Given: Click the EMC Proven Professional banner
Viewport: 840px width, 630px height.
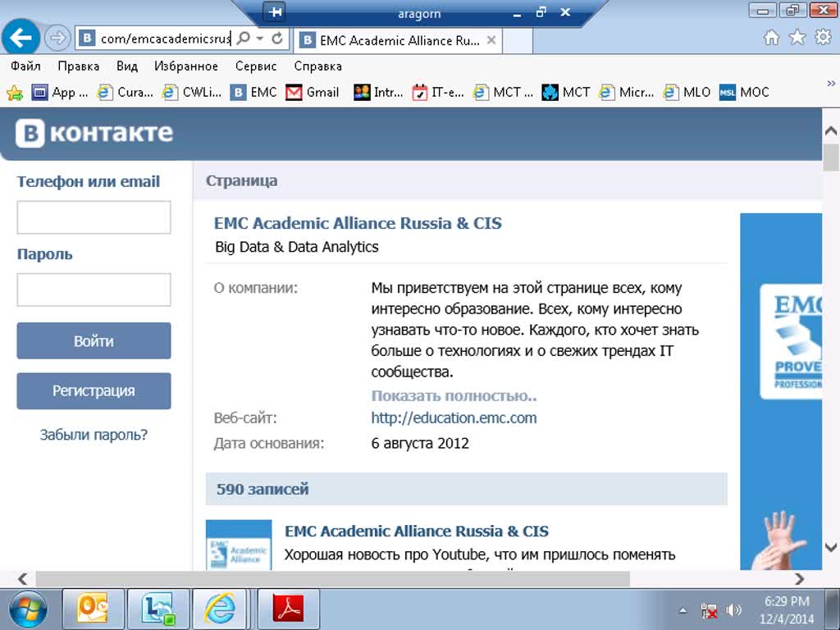Looking at the screenshot, I should [781, 391].
